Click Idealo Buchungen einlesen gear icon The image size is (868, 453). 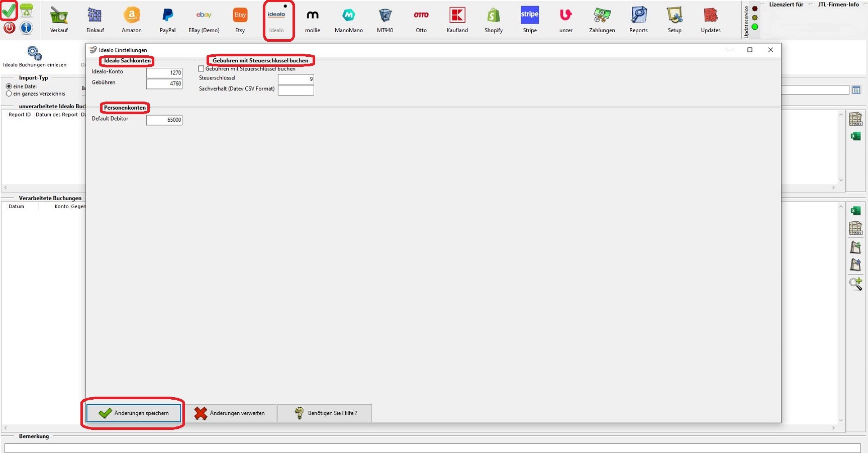click(34, 54)
